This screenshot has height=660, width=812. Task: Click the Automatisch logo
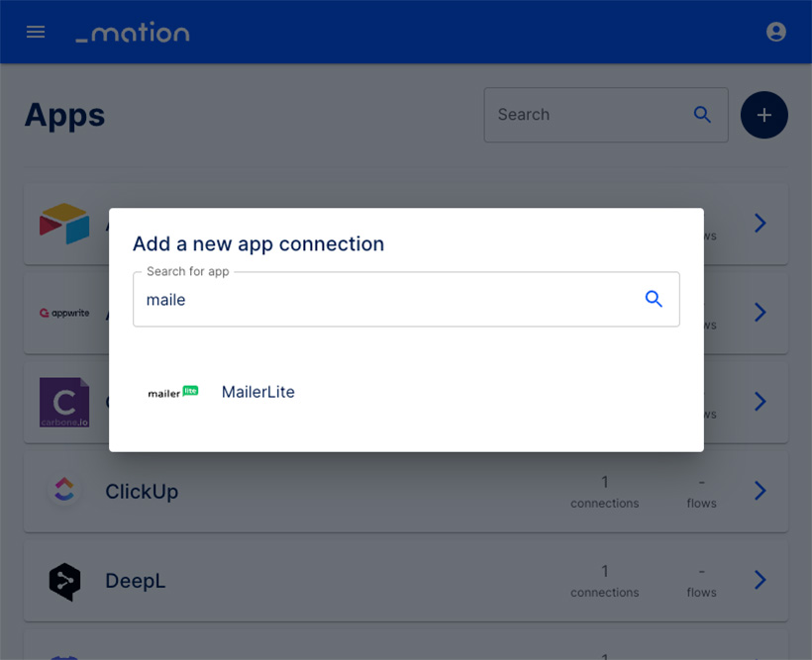[133, 32]
